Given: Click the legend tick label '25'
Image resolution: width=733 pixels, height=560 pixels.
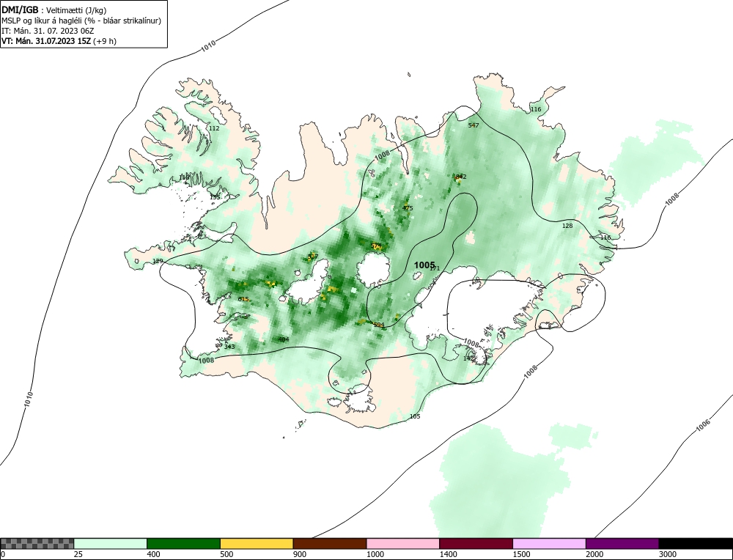Looking at the screenshot, I should pyautogui.click(x=78, y=554).
